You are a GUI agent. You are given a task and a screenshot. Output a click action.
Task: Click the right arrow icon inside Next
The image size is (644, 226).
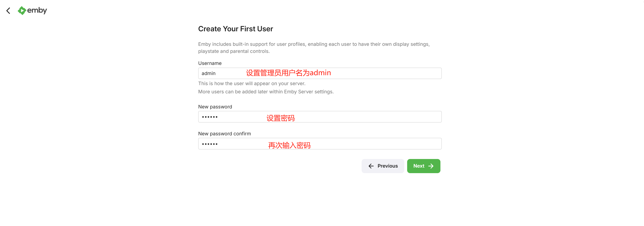[431, 166]
